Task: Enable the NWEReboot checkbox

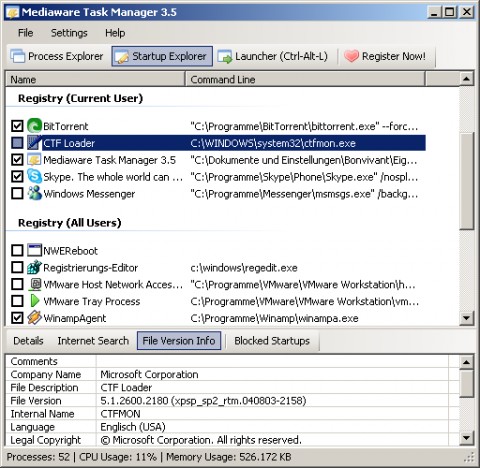Action: pyautogui.click(x=17, y=250)
